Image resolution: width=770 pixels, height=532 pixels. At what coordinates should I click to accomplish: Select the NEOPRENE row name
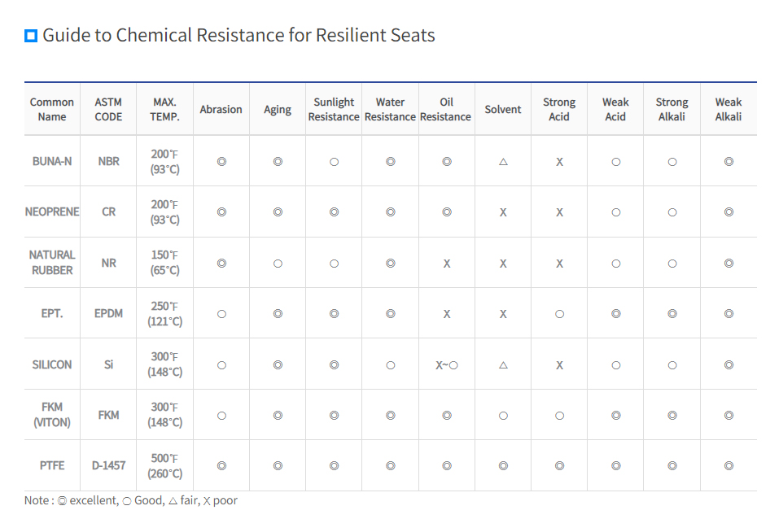(52, 212)
